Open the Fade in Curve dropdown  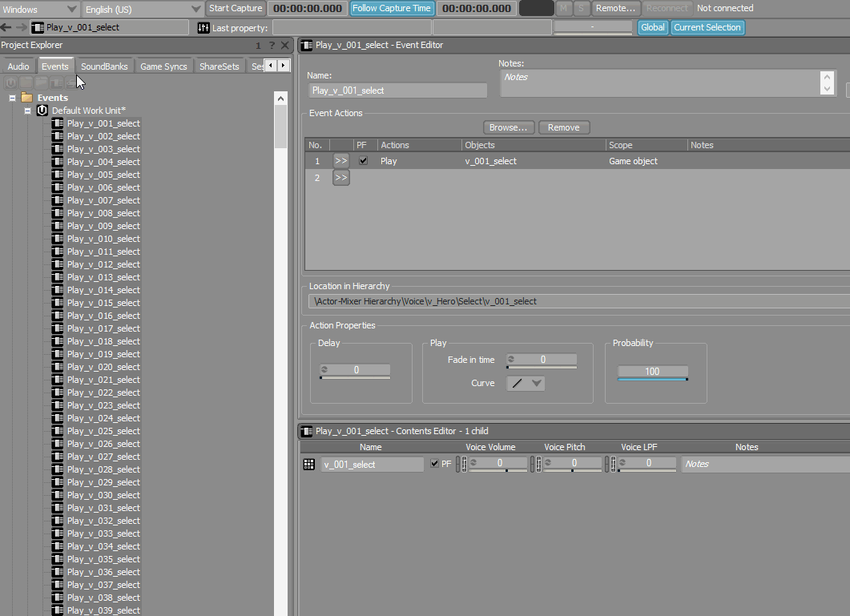526,384
